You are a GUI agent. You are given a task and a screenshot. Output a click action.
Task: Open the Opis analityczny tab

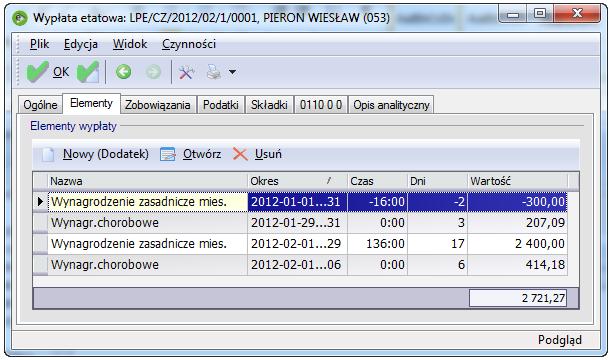(391, 105)
